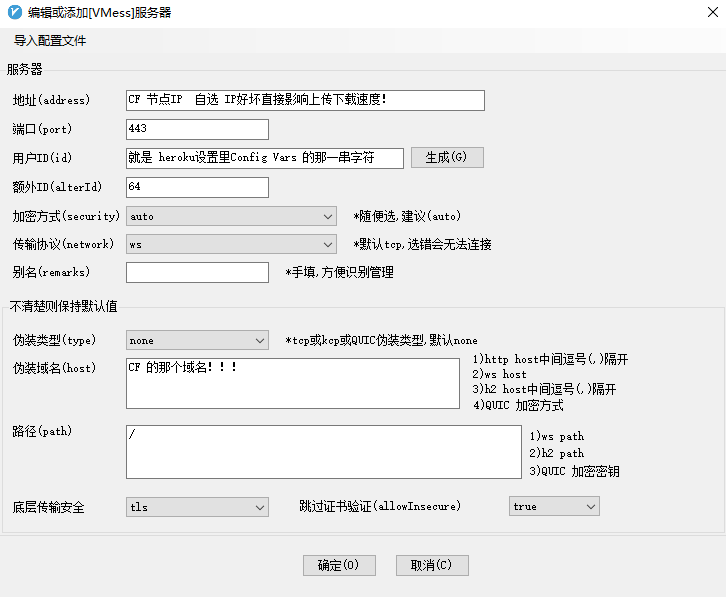Click the 伪装域名(host) text area
Viewport: 726px width, 597px height.
coord(293,383)
